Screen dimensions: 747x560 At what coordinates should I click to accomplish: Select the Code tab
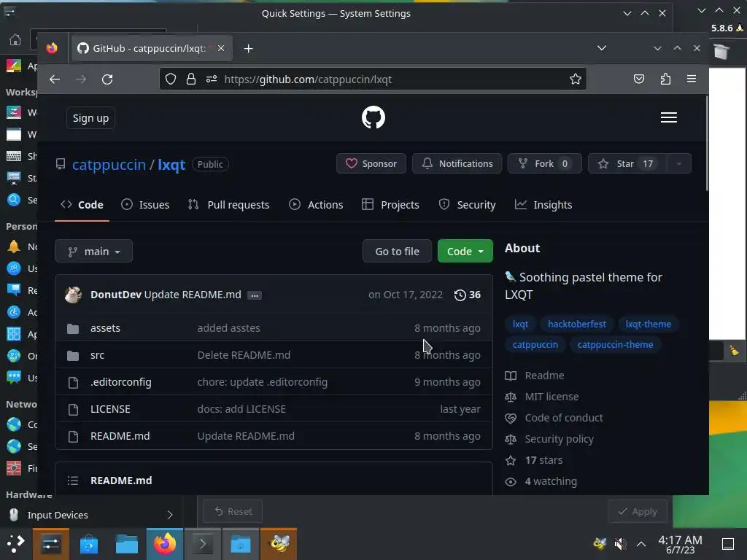(x=82, y=205)
